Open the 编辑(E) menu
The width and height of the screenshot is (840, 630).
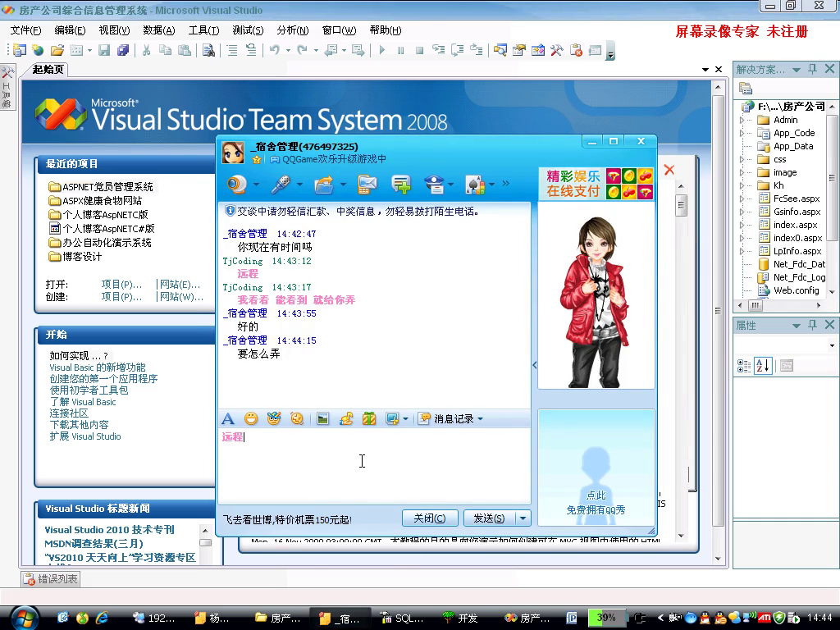[71, 30]
